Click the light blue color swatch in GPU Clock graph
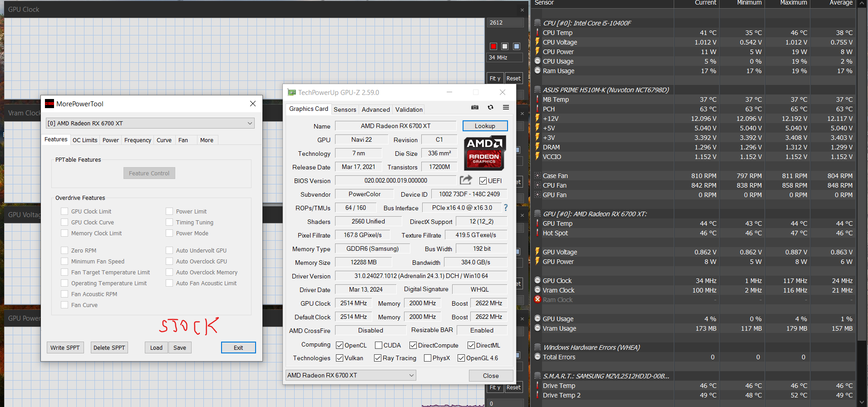 517,46
